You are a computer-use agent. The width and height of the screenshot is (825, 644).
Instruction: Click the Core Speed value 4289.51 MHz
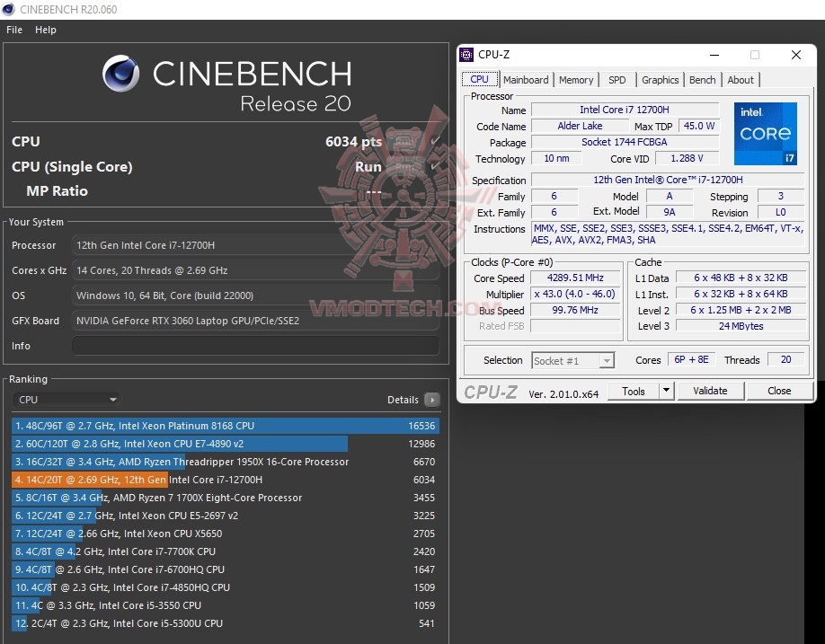(x=575, y=278)
